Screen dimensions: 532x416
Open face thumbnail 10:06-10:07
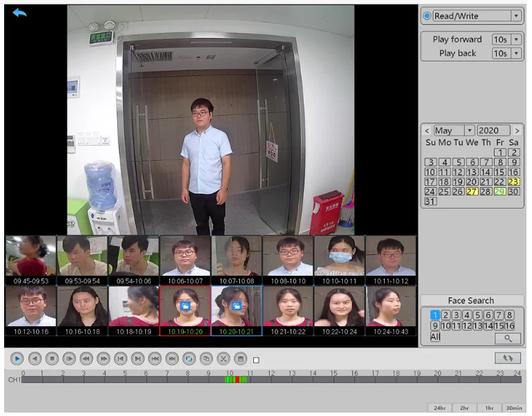tap(185, 261)
